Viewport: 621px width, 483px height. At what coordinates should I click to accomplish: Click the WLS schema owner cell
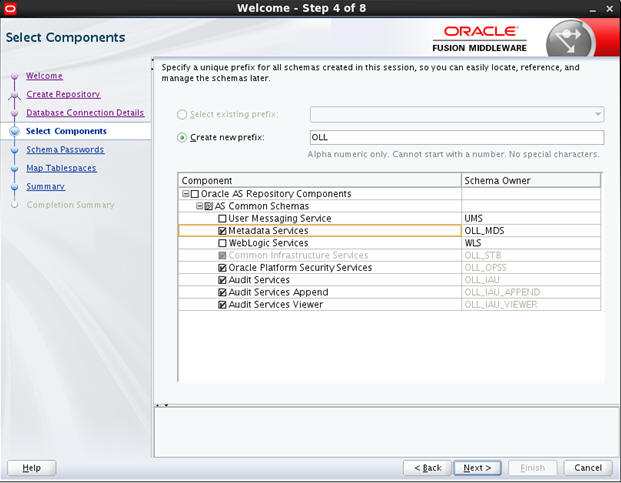tap(531, 243)
